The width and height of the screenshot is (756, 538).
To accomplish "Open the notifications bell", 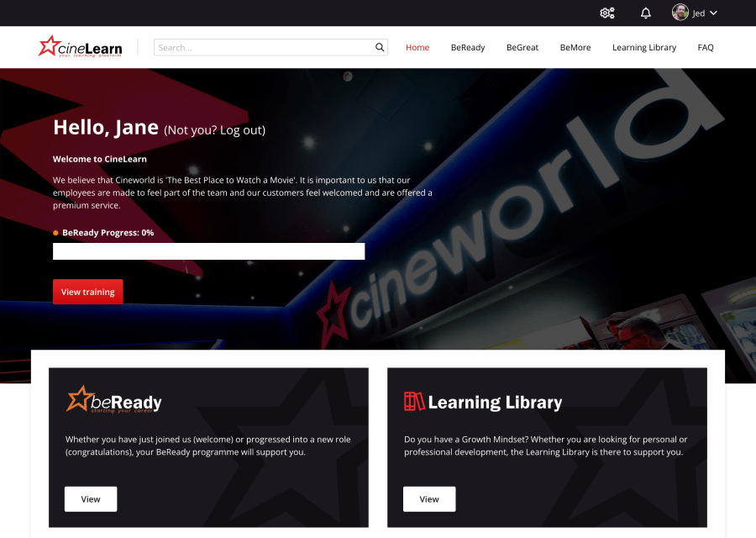I will (646, 13).
